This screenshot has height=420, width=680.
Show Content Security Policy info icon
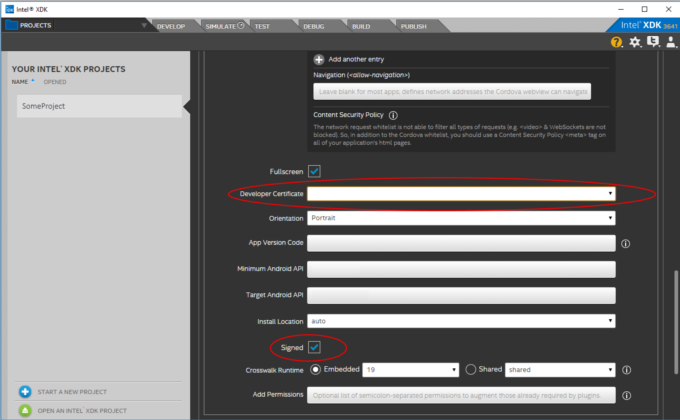[x=393, y=115]
